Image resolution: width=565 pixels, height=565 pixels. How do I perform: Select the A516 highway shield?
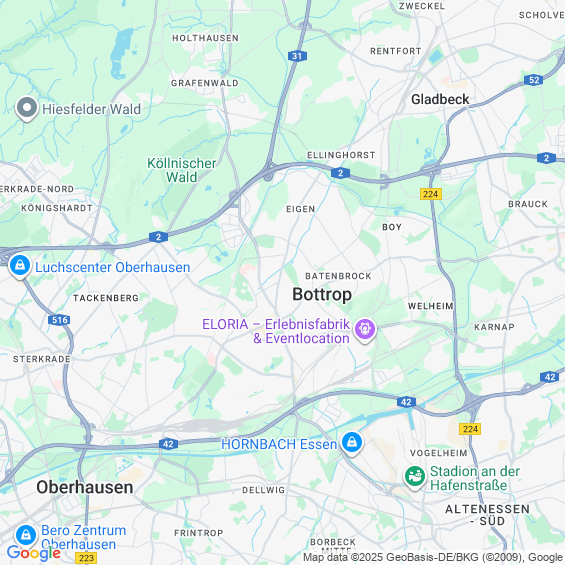tap(59, 320)
